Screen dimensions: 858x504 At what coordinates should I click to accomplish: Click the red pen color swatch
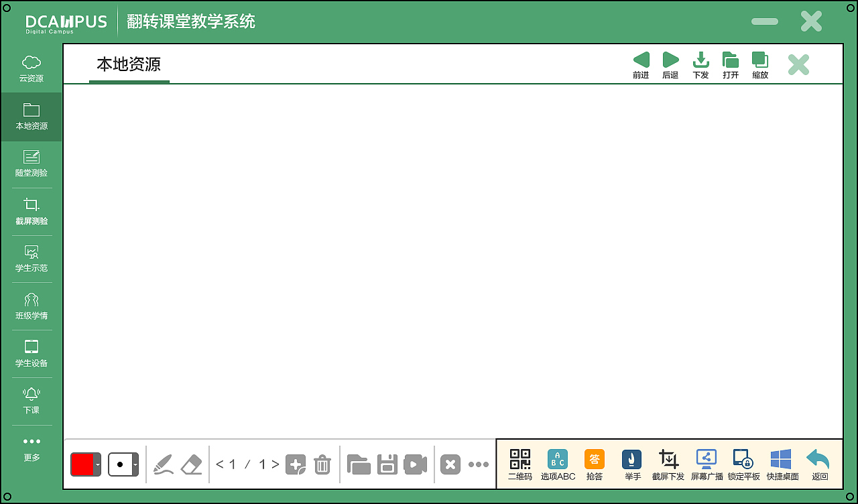tap(83, 464)
